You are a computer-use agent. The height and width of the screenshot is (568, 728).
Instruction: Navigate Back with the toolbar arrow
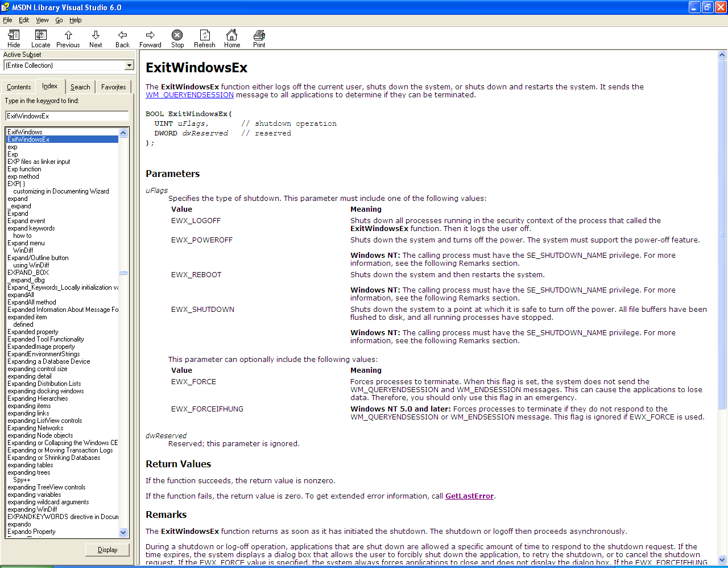(x=122, y=35)
